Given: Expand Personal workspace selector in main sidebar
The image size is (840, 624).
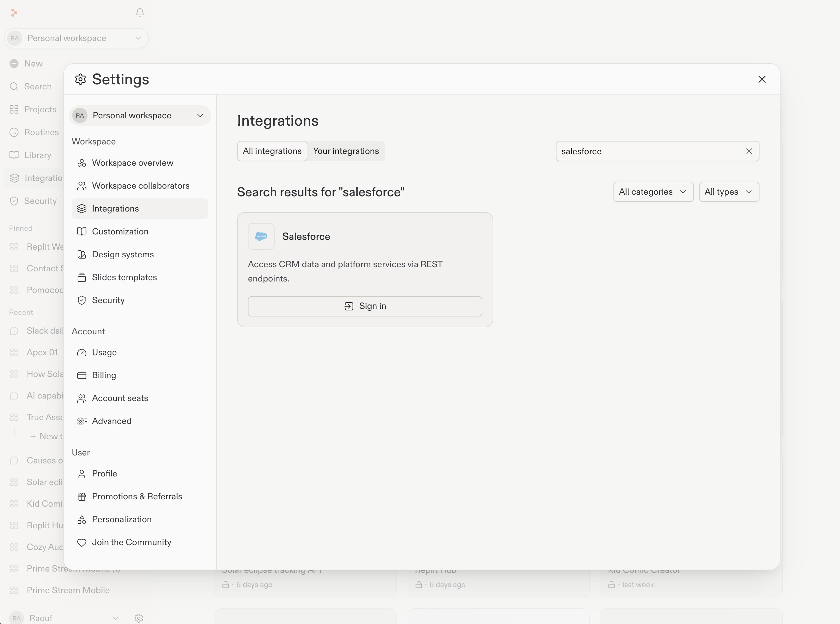Looking at the screenshot, I should point(76,38).
